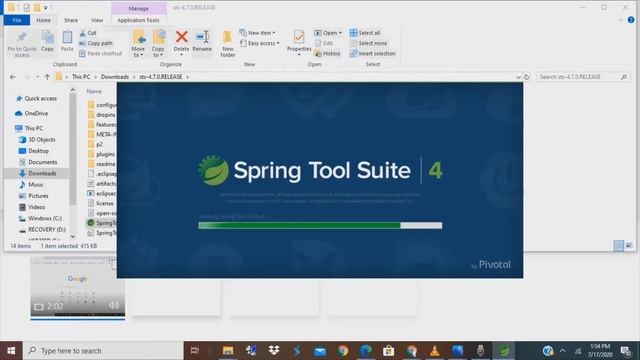
Task: Click Copy path in the ribbon
Action: pos(96,43)
